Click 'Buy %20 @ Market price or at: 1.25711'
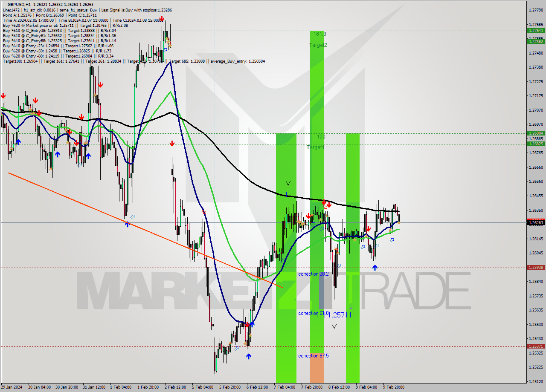The height and width of the screenshot is (392, 546). [x=38, y=25]
